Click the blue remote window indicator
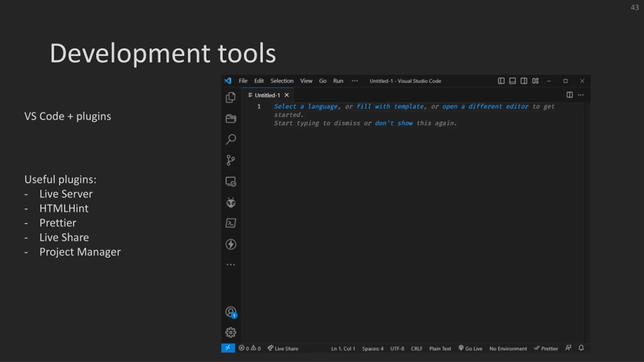Screen dimensions: 644x362 pos(228,348)
